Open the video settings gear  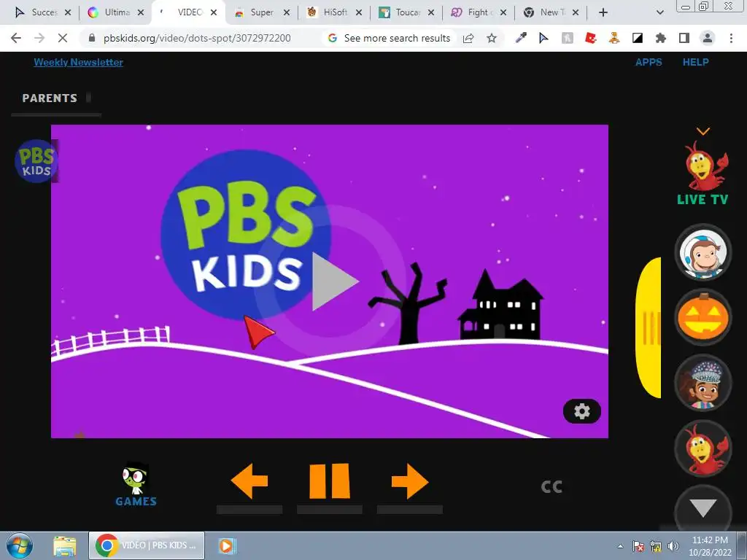(x=581, y=411)
